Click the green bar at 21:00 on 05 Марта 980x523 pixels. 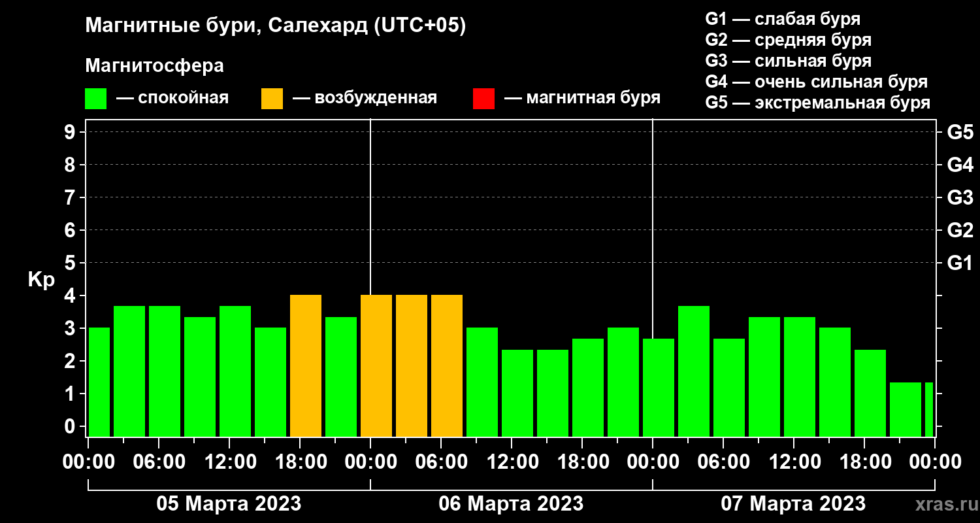[341, 377]
